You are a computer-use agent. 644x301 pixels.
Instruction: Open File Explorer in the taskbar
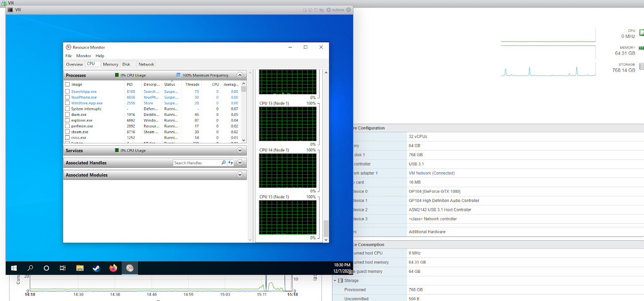coord(80,268)
